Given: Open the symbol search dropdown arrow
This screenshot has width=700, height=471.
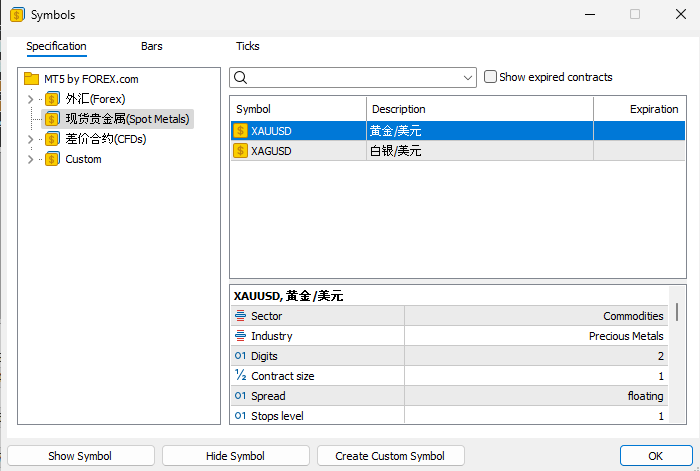Looking at the screenshot, I should (469, 77).
